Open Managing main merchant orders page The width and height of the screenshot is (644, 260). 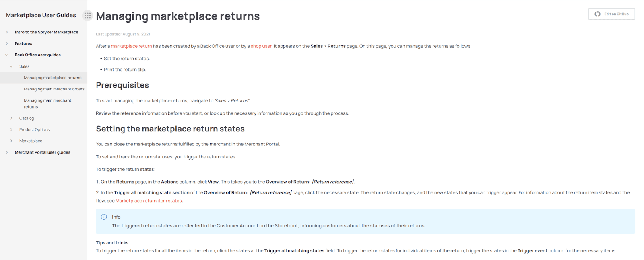click(54, 89)
